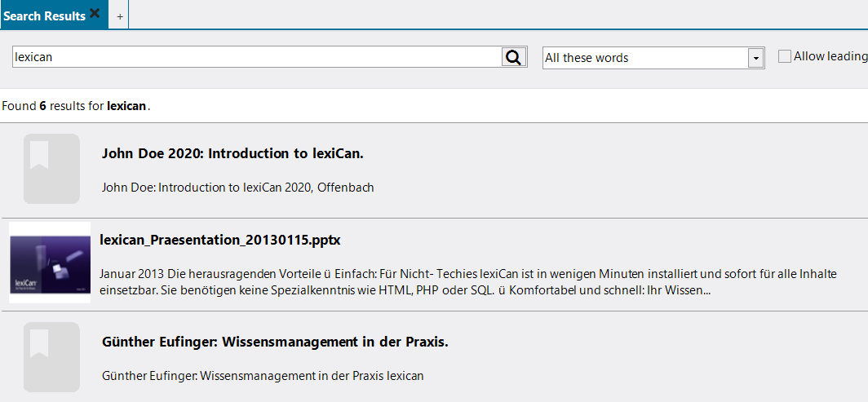Click the 'Allow leading' label text
Screen dimensions: 868x402
[830, 56]
